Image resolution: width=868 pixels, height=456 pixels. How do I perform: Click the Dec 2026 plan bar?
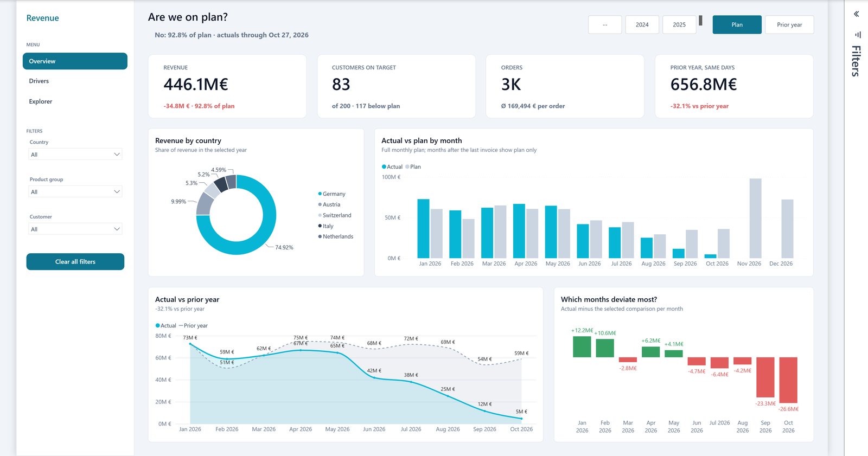pos(787,229)
